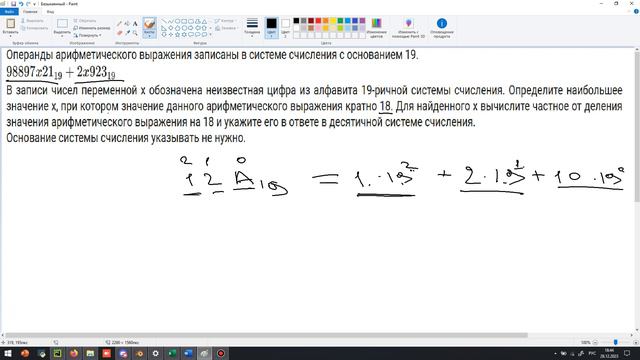The width and height of the screenshot is (640, 360).
Task: Click the zoom out minus button
Action: [x=595, y=342]
